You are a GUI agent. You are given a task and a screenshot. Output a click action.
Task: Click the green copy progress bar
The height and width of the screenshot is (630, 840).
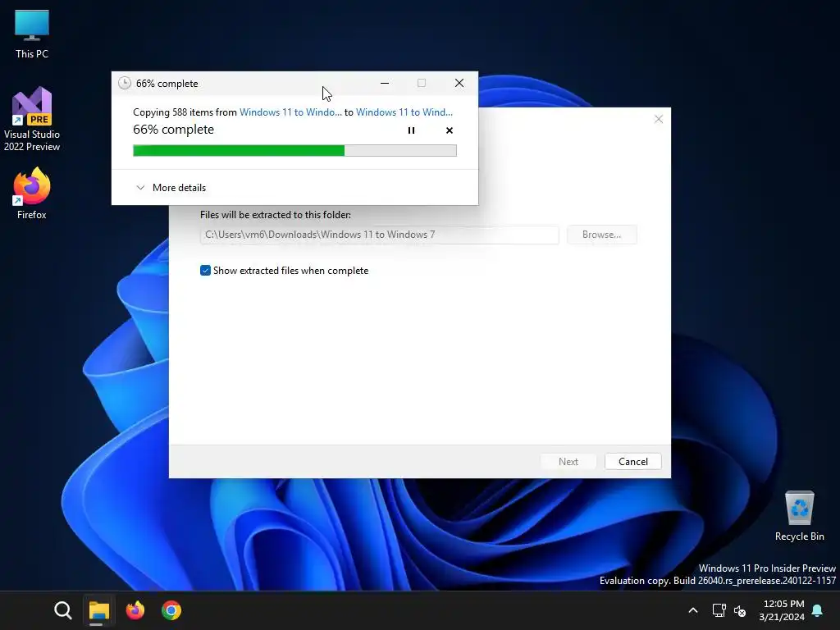point(294,151)
